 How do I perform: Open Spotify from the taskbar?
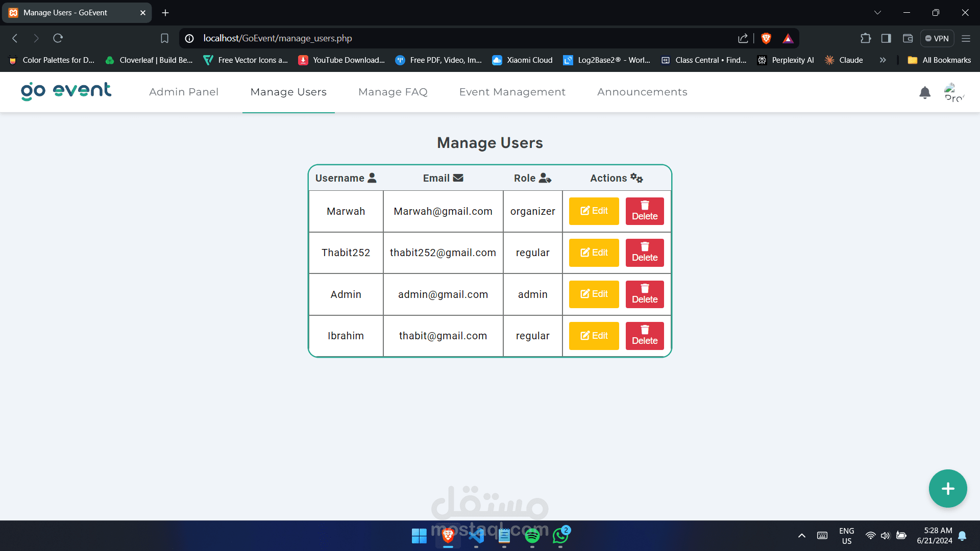point(532,536)
